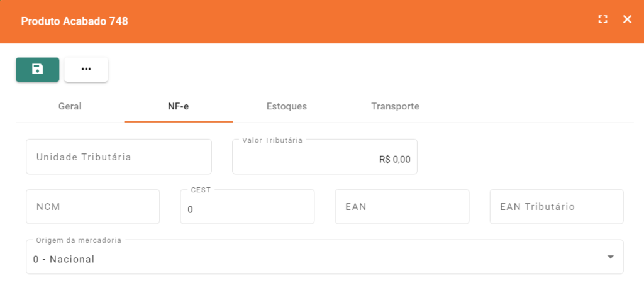The image size is (644, 298).
Task: Expand the dialog to fullscreen
Action: pos(602,19)
